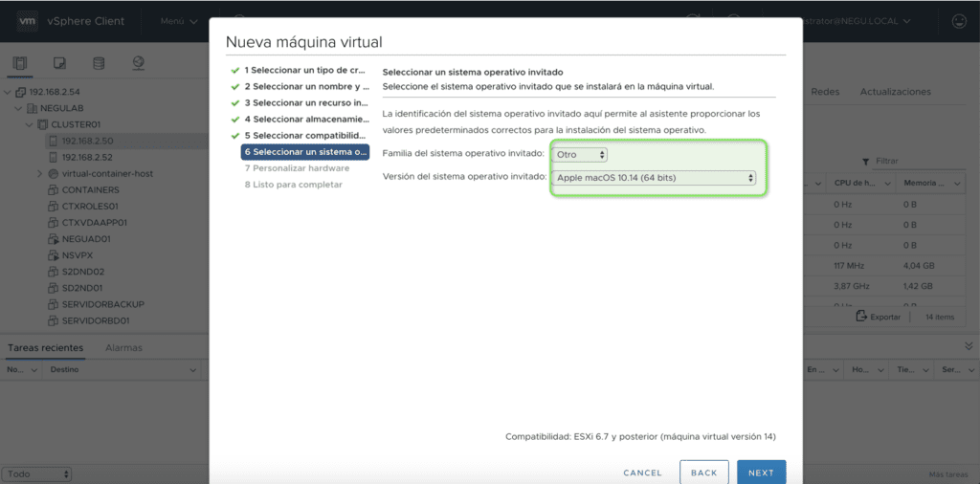Click the smiley feedback icon
Screen dimensions: 980x484
[957, 21]
